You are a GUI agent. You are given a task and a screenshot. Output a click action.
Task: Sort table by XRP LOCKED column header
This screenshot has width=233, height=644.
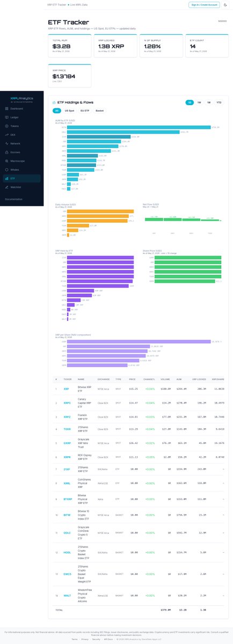[x=198, y=378]
